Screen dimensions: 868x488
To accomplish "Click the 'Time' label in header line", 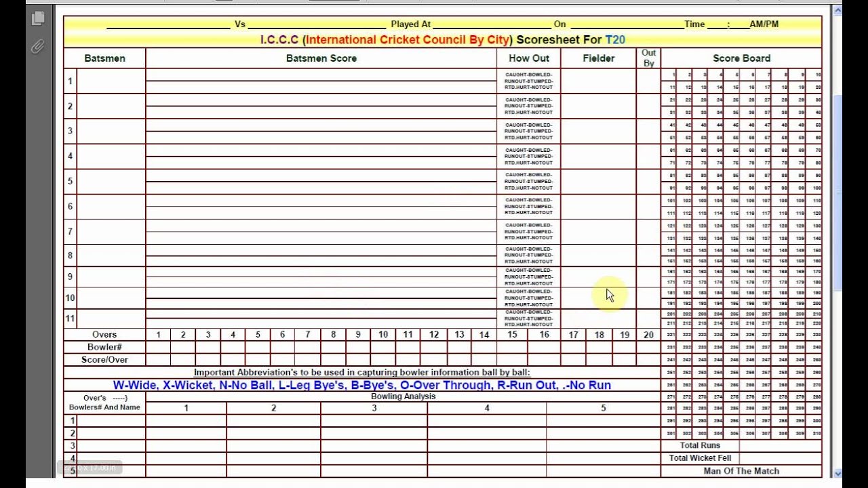I will coord(694,24).
